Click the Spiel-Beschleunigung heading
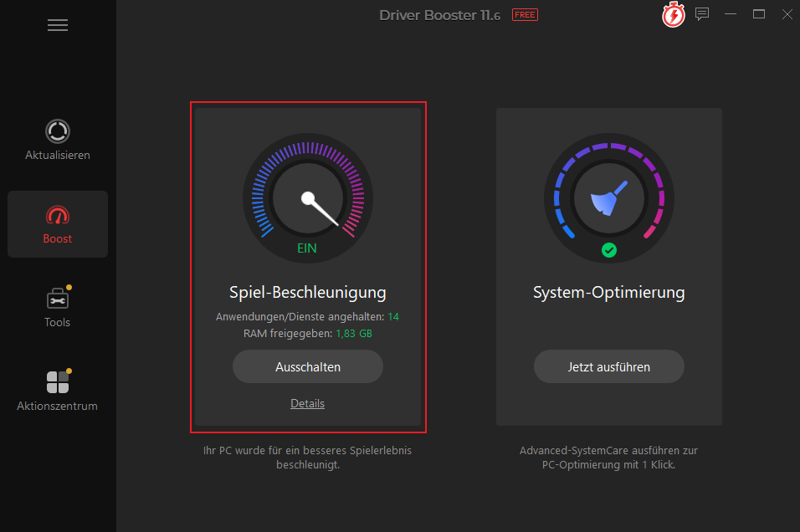 308,292
